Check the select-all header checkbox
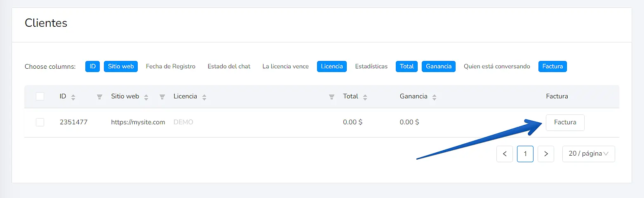The width and height of the screenshot is (644, 198). pos(40,96)
